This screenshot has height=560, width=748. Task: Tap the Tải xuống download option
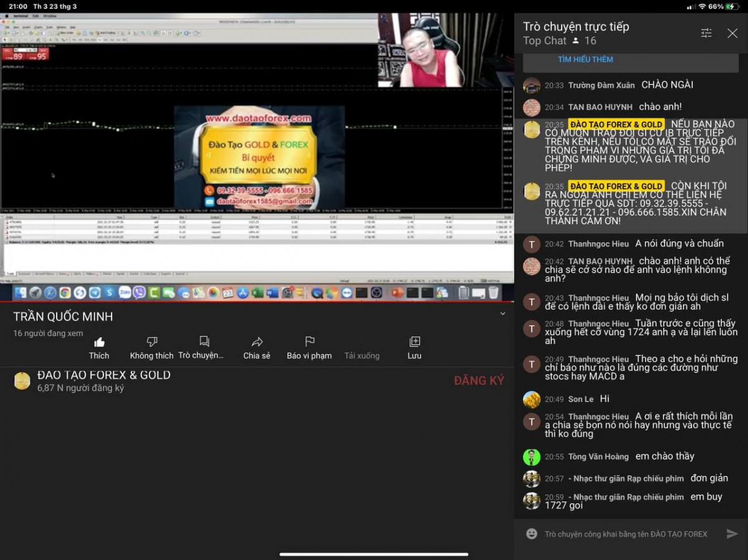point(362,355)
